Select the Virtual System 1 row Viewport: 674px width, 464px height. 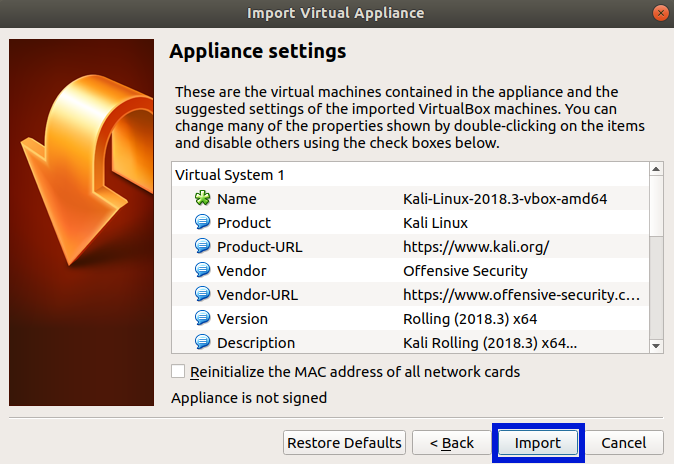411,175
